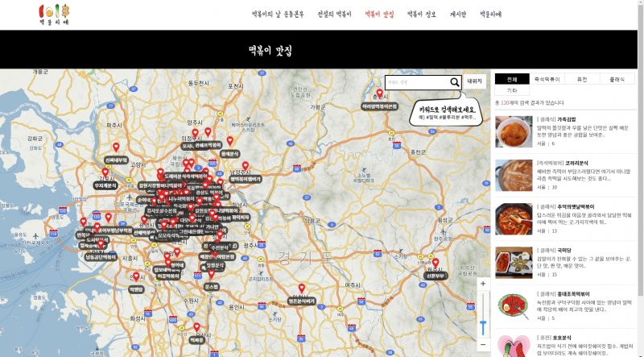Open the 게시판 menu

pos(458,15)
